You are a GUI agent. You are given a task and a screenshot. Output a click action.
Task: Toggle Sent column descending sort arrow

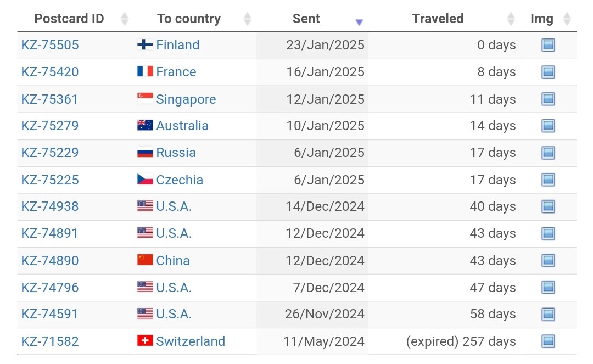pos(359,23)
